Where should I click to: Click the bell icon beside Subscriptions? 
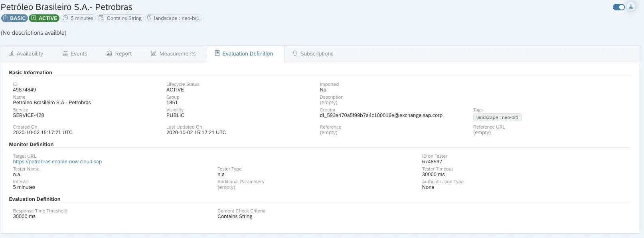[295, 53]
